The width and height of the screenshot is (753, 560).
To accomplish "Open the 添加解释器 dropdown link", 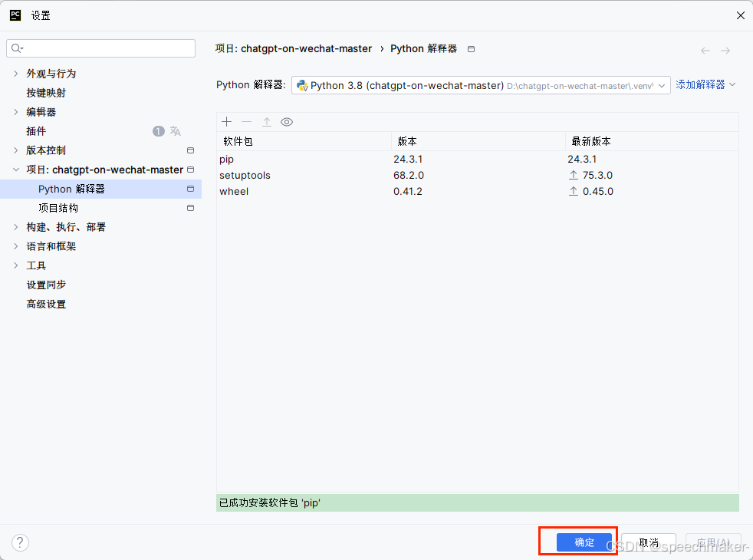I will click(x=705, y=84).
